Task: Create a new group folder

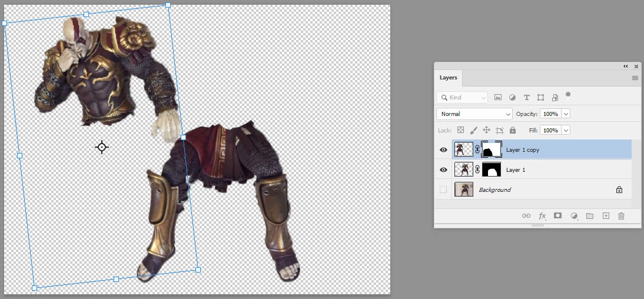Action: pyautogui.click(x=590, y=215)
